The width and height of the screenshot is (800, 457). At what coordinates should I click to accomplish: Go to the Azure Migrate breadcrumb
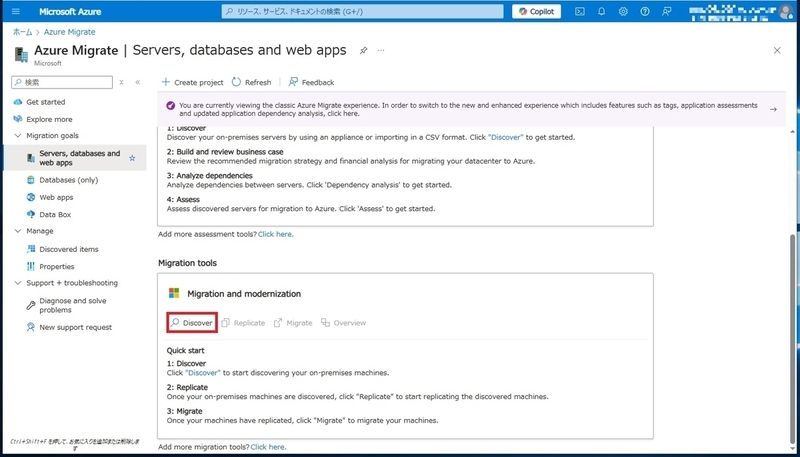click(x=69, y=32)
